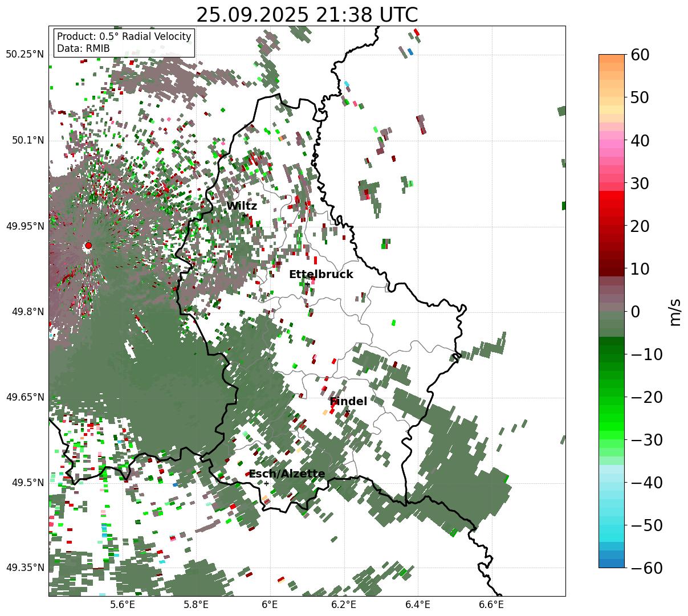Click the 6.2°E longitude tick label
688x616 pixels.
click(344, 605)
